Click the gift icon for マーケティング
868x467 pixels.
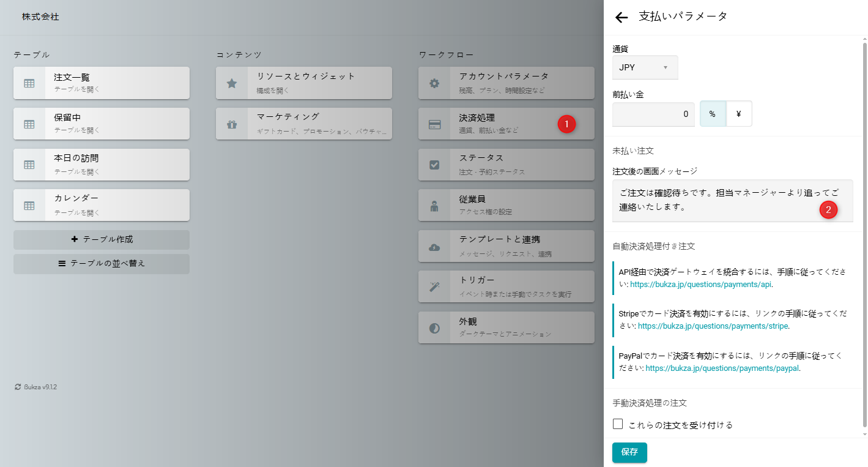232,124
